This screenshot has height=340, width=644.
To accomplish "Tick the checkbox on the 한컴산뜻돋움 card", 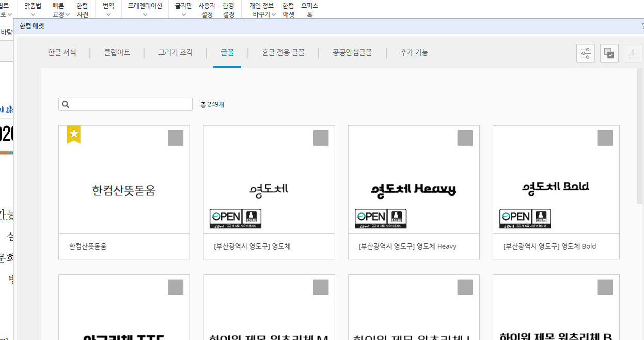I will pyautogui.click(x=176, y=138).
